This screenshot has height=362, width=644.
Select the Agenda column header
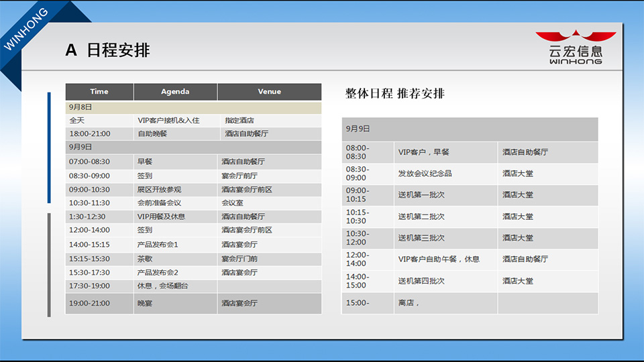175,92
